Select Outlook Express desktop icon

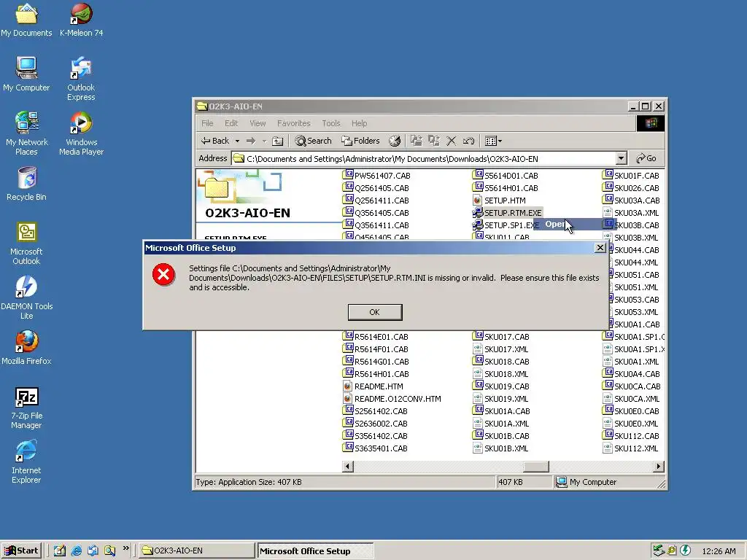tap(81, 79)
